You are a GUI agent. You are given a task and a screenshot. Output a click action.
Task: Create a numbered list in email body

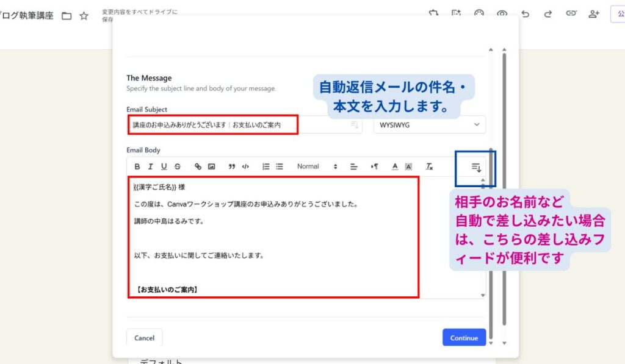[266, 166]
